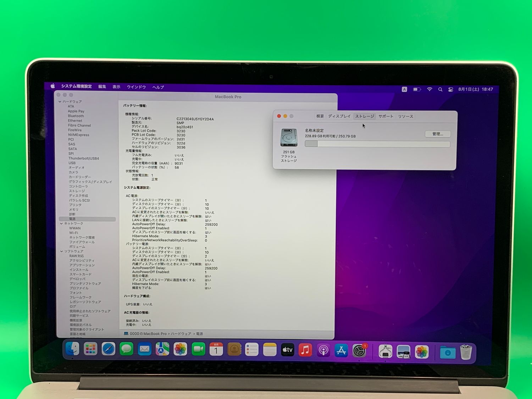Image resolution: width=532 pixels, height=399 pixels.
Task: Click the flash storage disk icon
Action: click(x=289, y=138)
